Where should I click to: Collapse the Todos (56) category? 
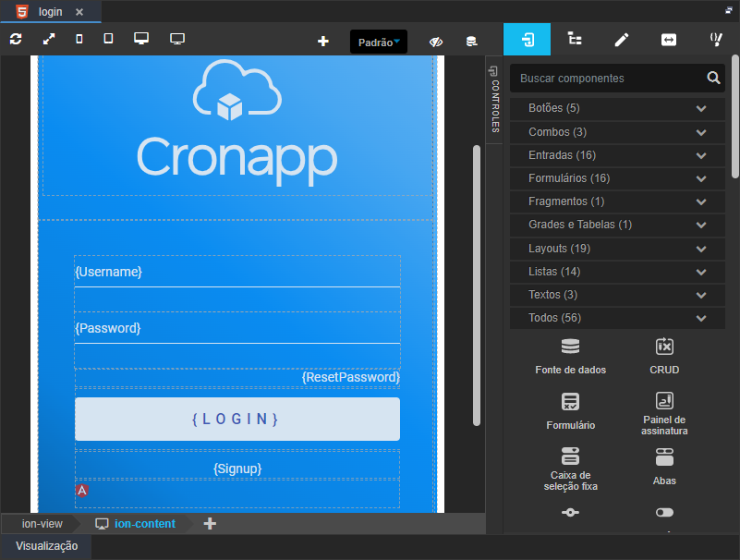tap(617, 318)
